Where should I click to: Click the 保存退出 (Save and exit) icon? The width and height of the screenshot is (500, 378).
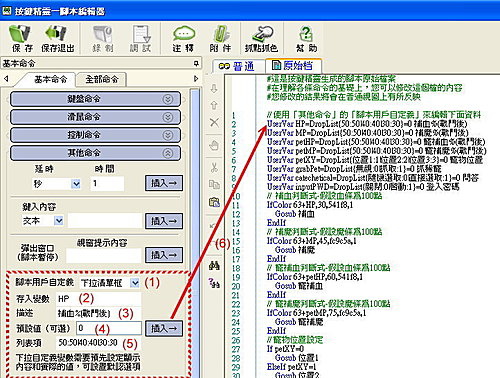click(57, 38)
